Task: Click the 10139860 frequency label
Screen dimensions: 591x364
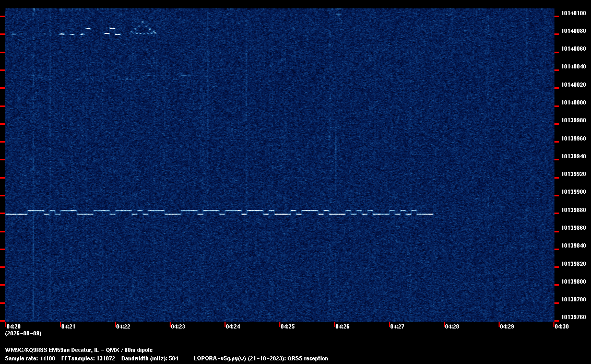Action: pos(573,228)
